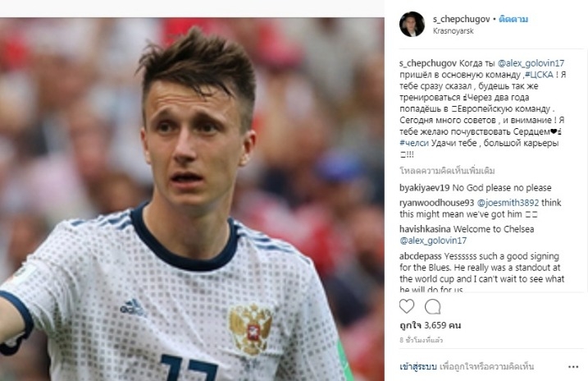Open @alex_golovin17 mention in caption
Screen dimensions: 588x381
click(531, 63)
